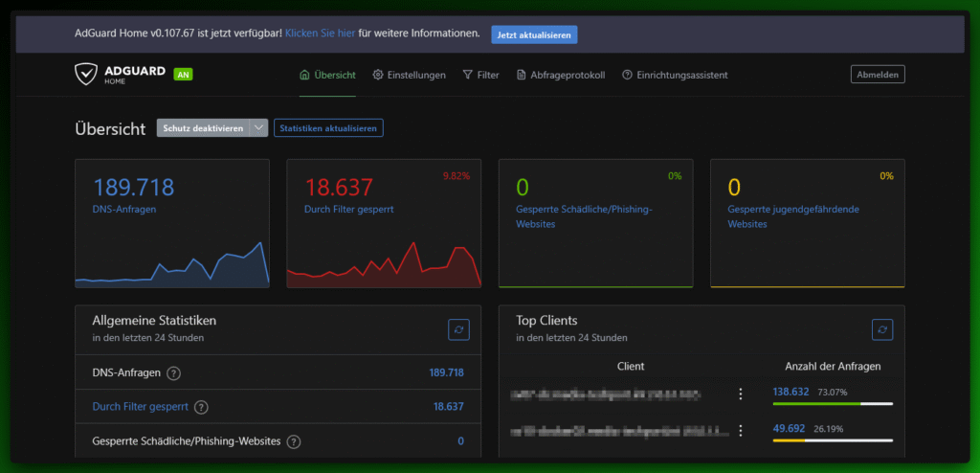This screenshot has height=473, width=980.
Task: Click the Abmelden button
Action: point(878,75)
